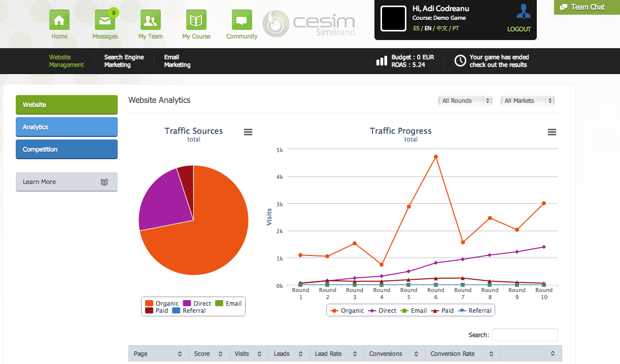The image size is (620, 364).
Task: Switch to Search Engine Marketing tab
Action: tap(124, 61)
